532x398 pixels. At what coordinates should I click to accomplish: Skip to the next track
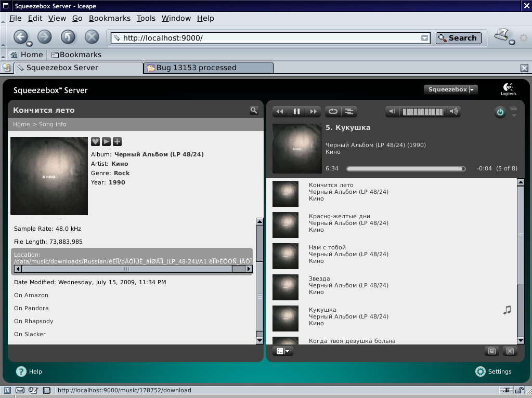[x=313, y=111]
